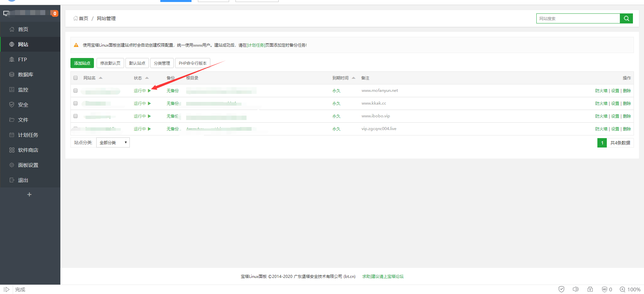Click the running status arrow for www.ibobo.vip

click(x=149, y=116)
